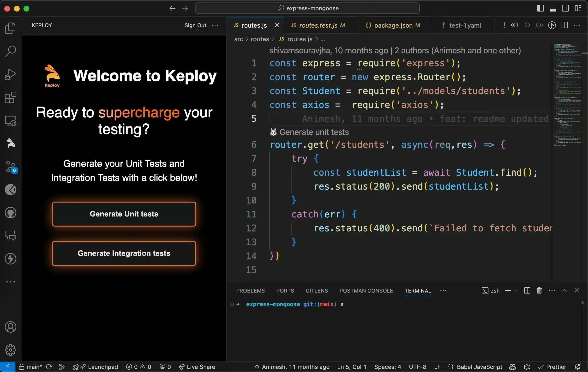Open terminal launch profile dropdown chevron

[x=516, y=291]
